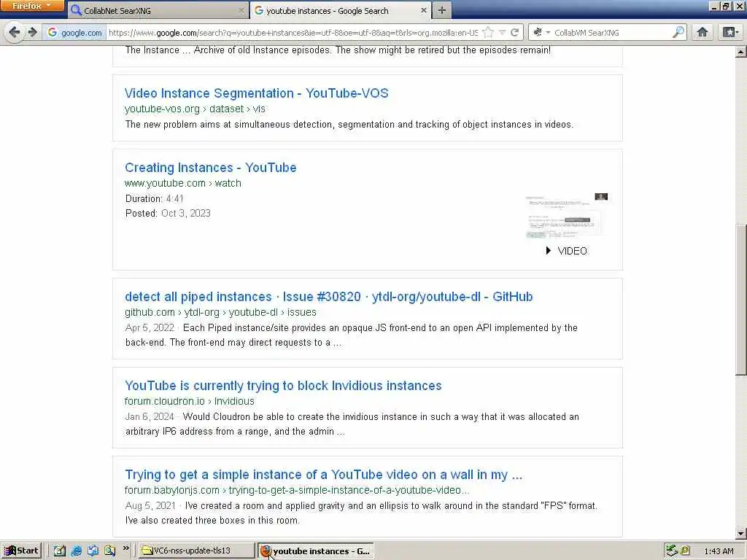Open the search engine selector dropdown

[x=542, y=32]
